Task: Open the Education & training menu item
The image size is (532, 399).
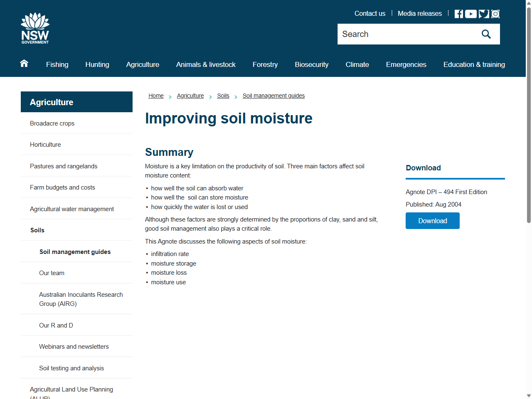Action: coord(474,64)
